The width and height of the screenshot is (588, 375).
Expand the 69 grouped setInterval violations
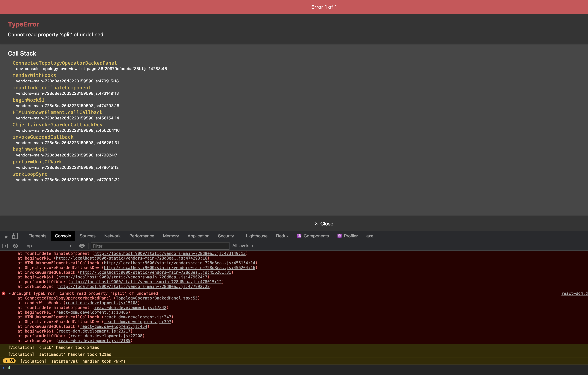click(9, 361)
